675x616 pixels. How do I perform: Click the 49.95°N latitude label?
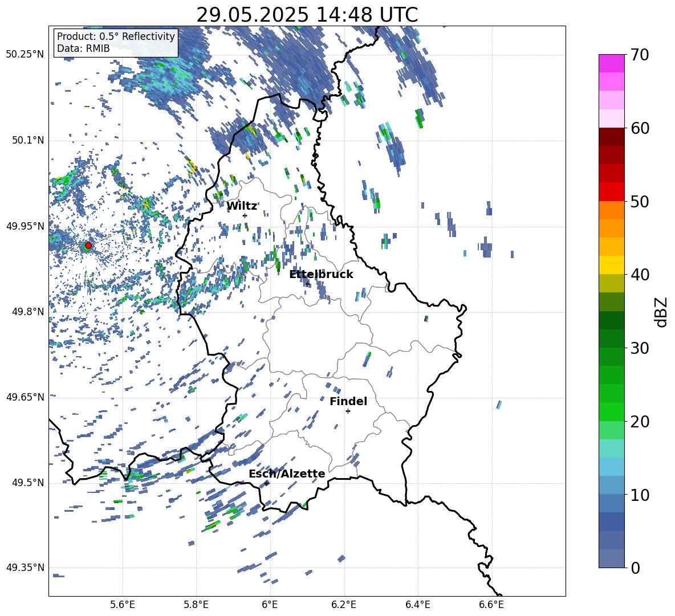[25, 226]
